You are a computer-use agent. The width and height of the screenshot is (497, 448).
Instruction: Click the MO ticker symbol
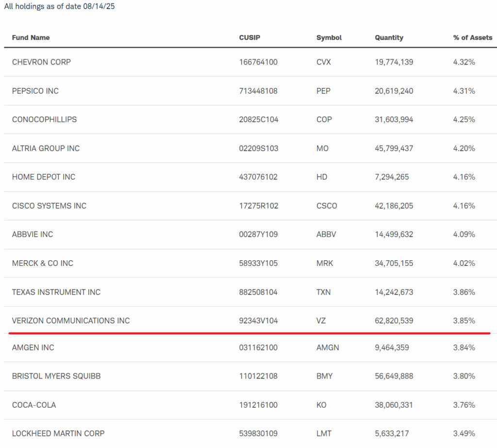coord(322,148)
